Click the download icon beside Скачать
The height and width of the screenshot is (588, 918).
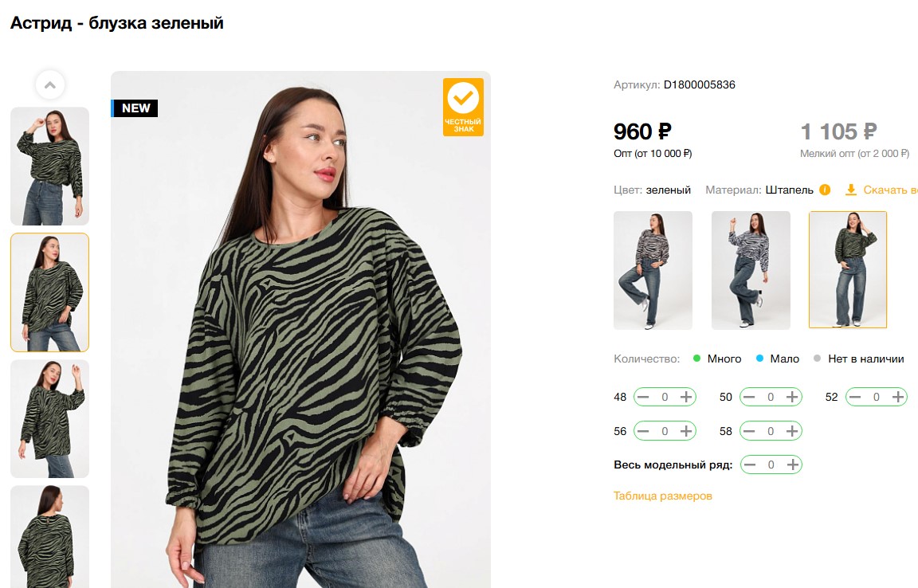click(x=851, y=190)
